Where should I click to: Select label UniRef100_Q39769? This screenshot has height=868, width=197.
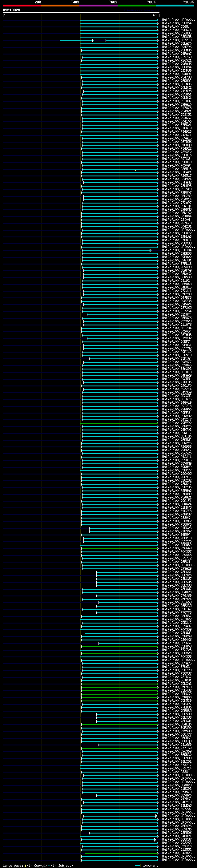[177, 57]
